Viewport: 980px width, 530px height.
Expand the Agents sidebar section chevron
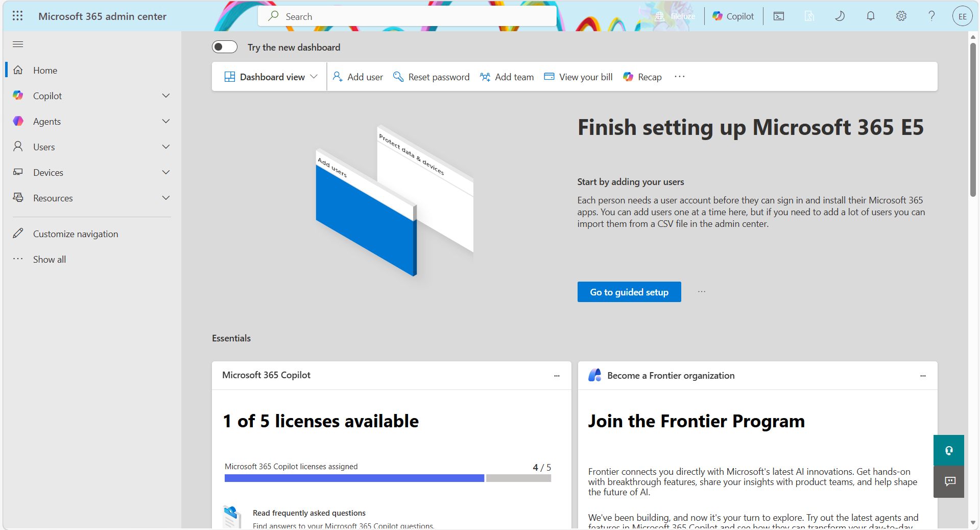tap(166, 121)
